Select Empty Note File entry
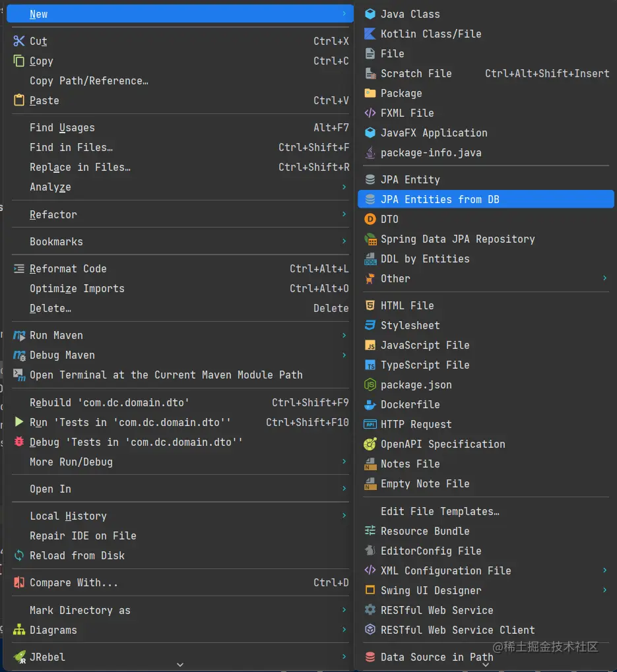Viewport: 617px width, 672px height. coord(486,484)
